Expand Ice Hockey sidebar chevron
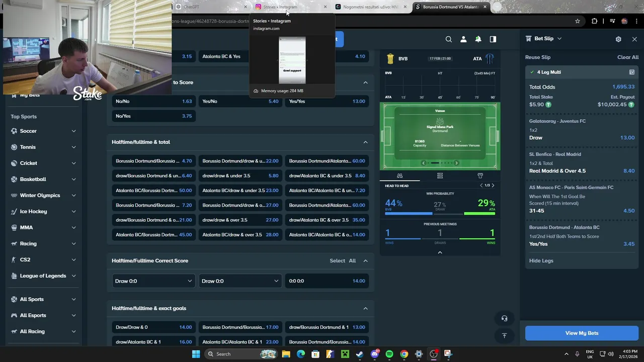The width and height of the screenshot is (644, 362). tap(73, 212)
